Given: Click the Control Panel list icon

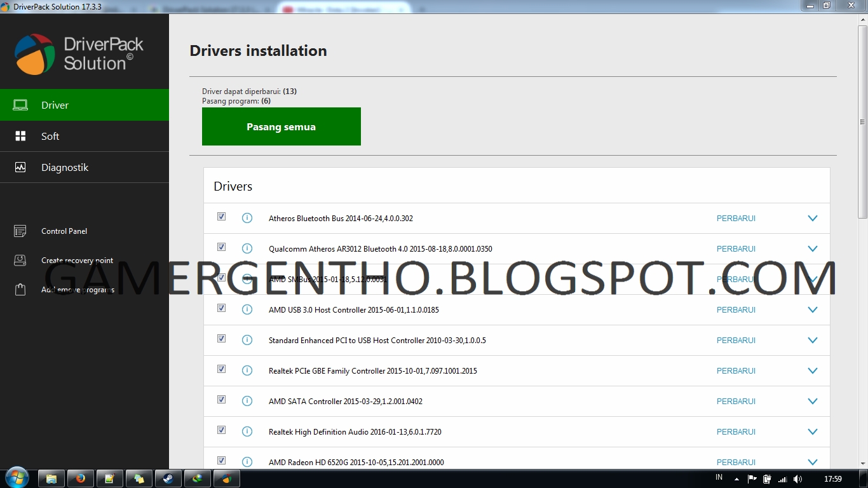Looking at the screenshot, I should (x=20, y=231).
